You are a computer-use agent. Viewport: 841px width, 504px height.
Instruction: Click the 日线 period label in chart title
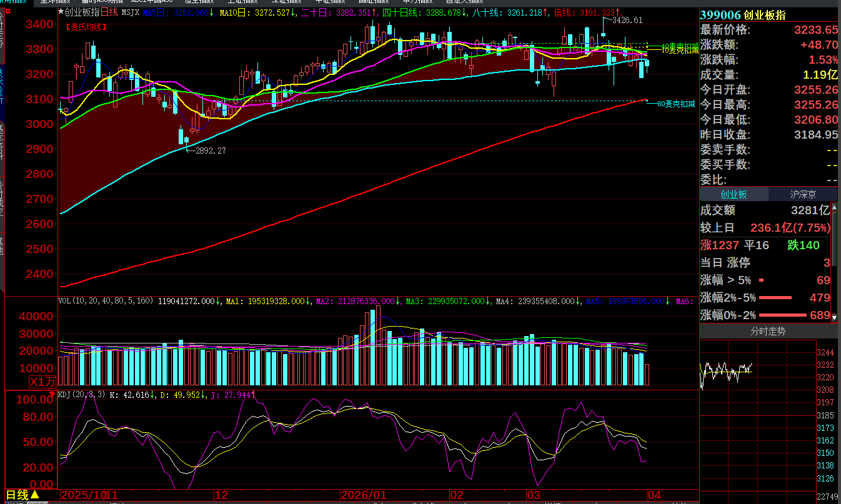coord(109,12)
